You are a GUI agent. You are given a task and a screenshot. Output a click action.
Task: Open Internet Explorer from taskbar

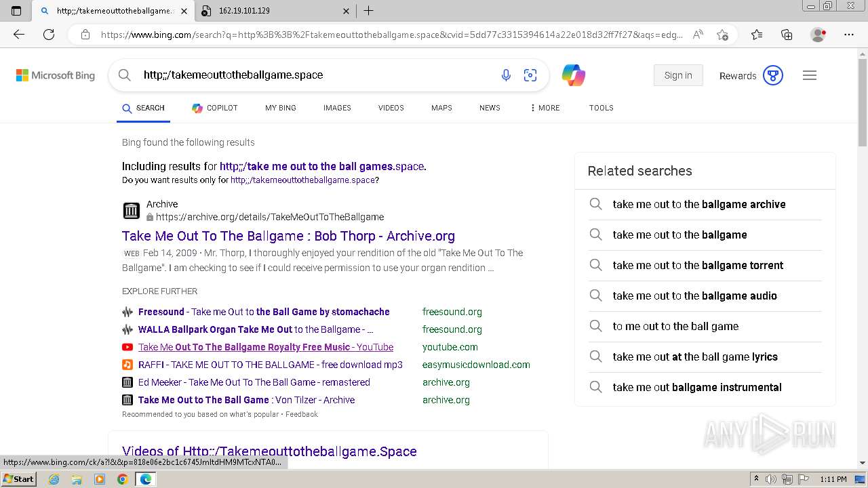(54, 479)
